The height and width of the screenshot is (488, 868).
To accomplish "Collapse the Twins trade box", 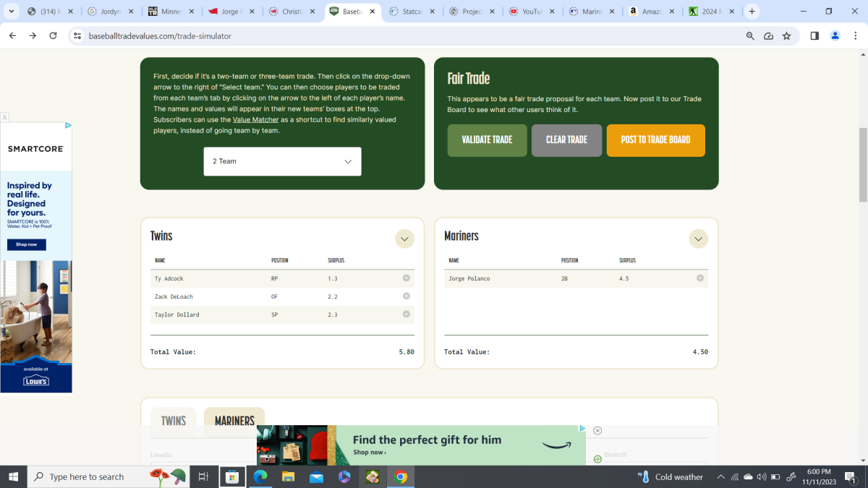I will point(404,239).
